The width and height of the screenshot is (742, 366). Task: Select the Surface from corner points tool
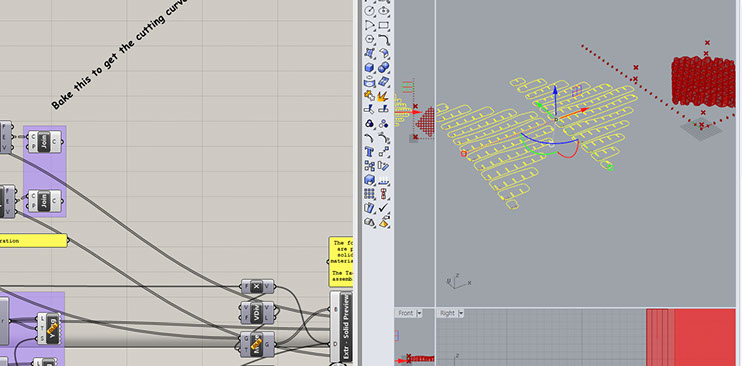coord(370,53)
